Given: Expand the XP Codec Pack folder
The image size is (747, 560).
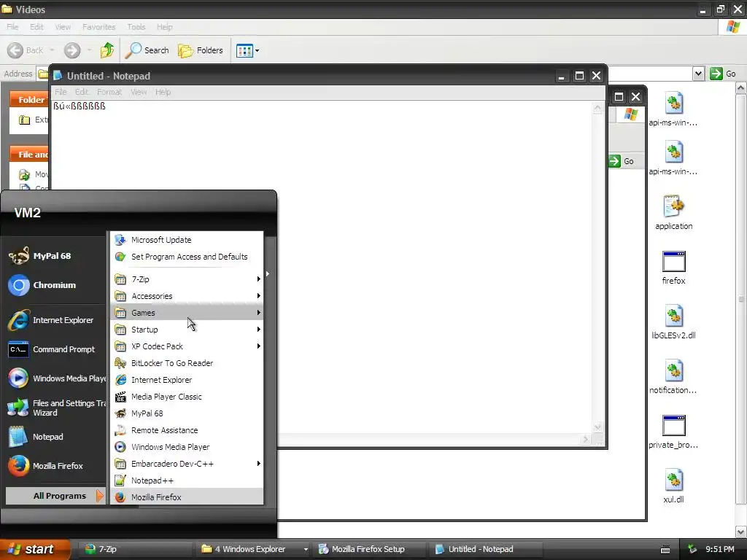Looking at the screenshot, I should pyautogui.click(x=187, y=346).
